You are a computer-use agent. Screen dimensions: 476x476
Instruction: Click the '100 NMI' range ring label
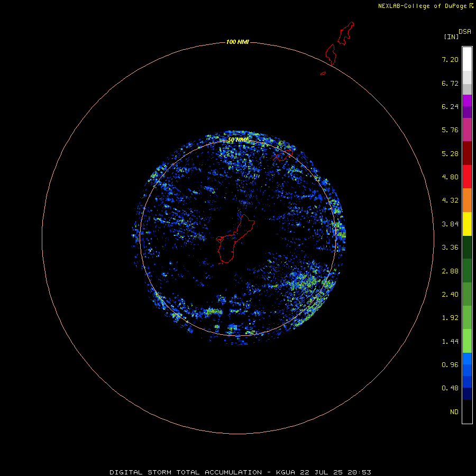[237, 42]
